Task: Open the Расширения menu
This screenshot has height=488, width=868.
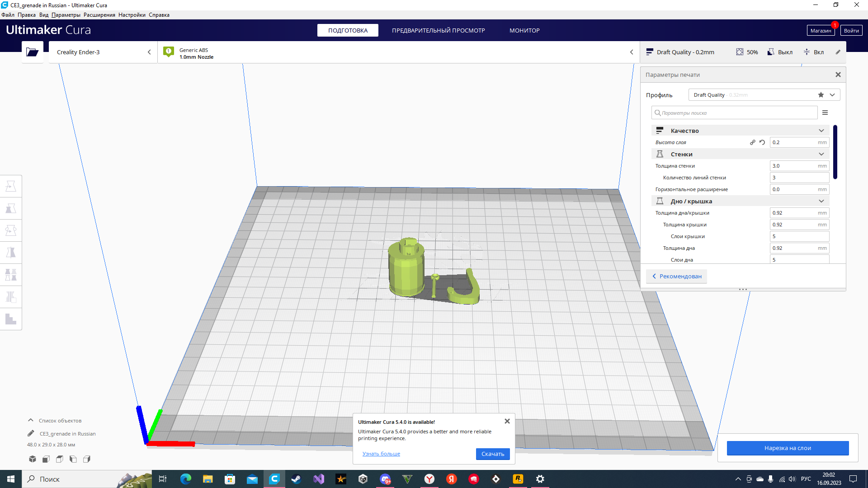Action: point(99,15)
